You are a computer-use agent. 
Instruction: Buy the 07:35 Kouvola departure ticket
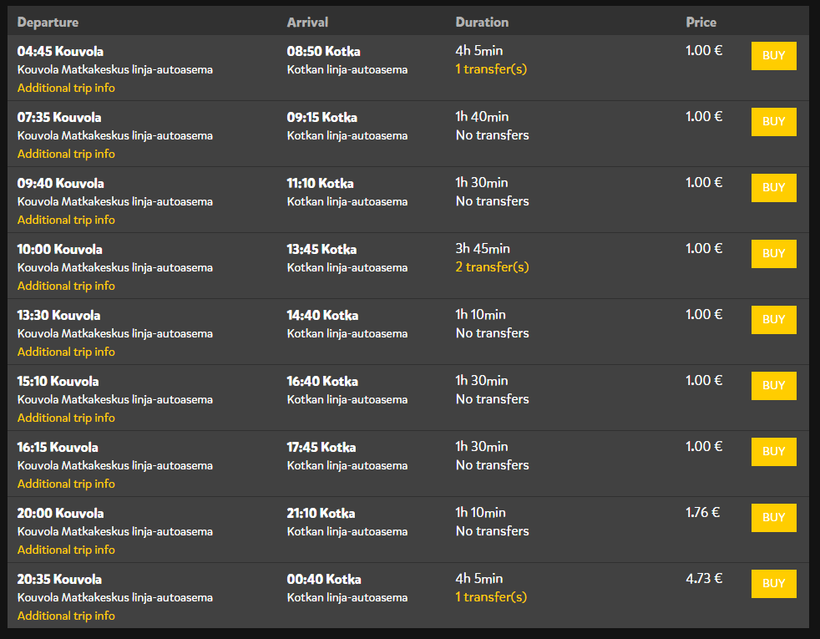(773, 122)
